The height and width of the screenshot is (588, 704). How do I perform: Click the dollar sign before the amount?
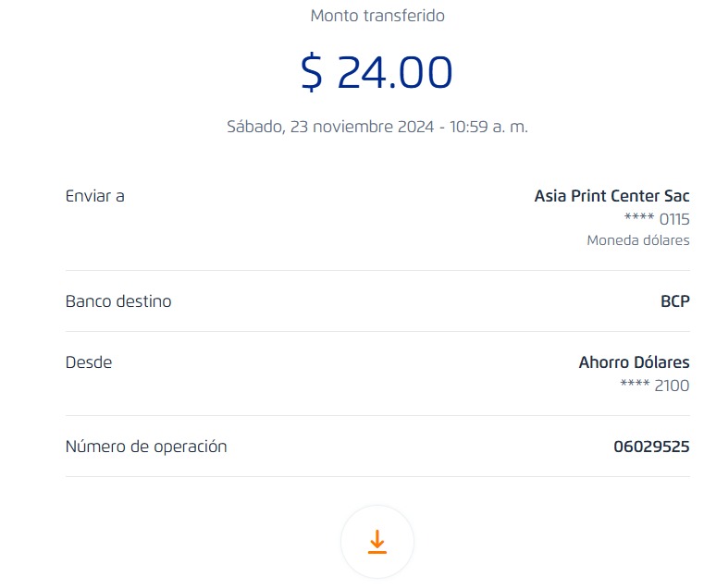[x=312, y=73]
